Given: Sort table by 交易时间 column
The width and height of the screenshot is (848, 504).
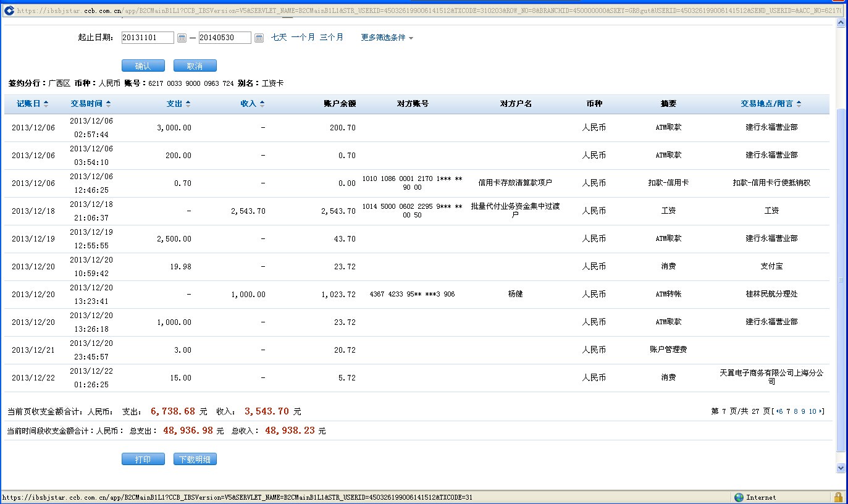Looking at the screenshot, I should [x=90, y=104].
